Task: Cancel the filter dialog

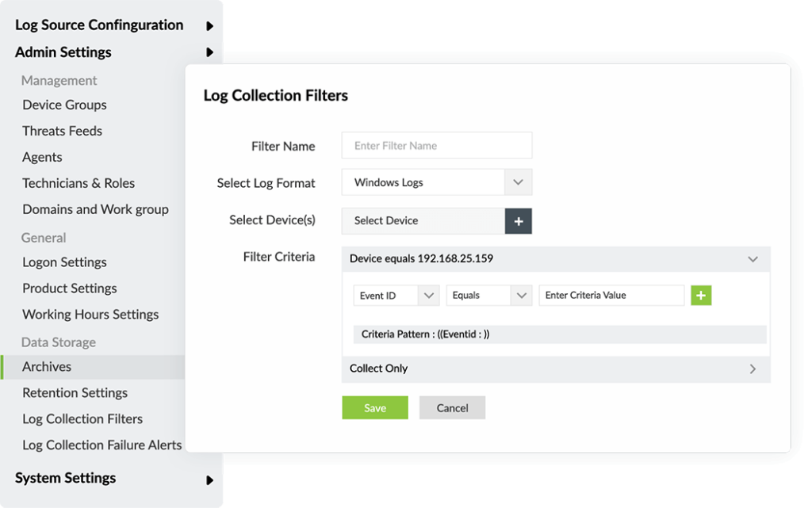Action: click(452, 407)
